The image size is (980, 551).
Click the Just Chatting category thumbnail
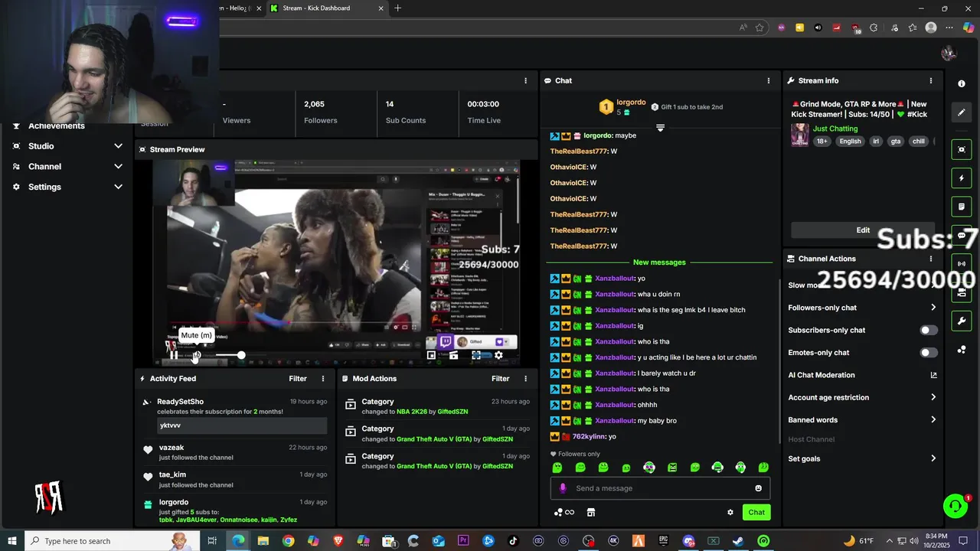(x=800, y=135)
